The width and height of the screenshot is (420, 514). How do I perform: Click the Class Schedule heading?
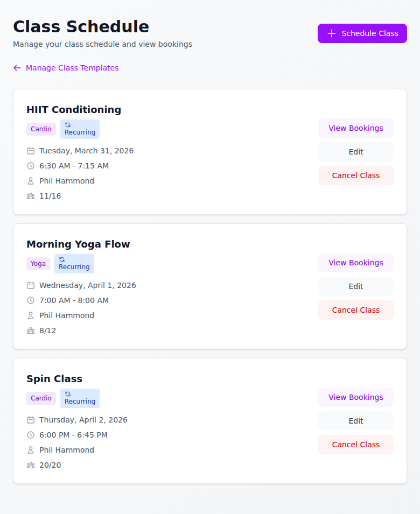coord(81,26)
